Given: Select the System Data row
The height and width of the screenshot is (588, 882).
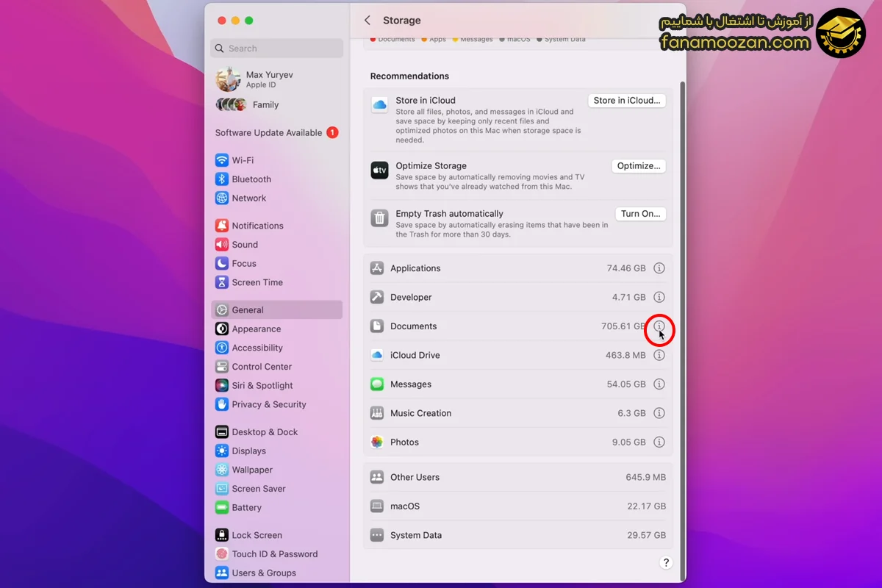Looking at the screenshot, I should coord(517,535).
